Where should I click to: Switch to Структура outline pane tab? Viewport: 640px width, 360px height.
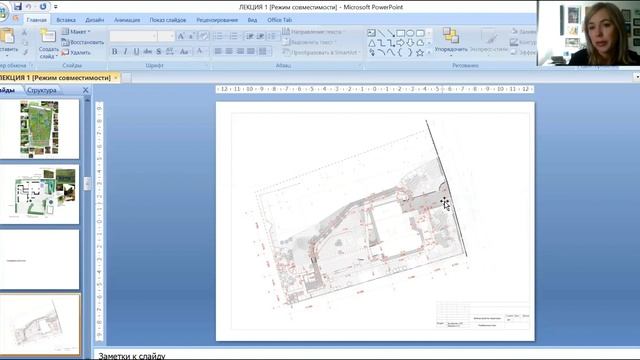coord(42,90)
